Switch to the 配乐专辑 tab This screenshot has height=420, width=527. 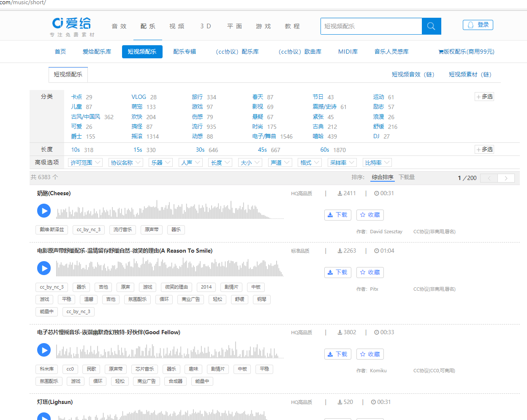[185, 52]
